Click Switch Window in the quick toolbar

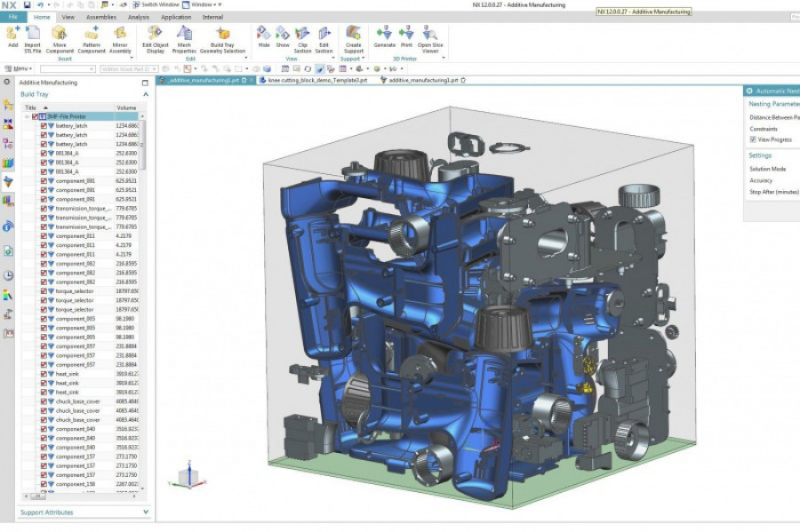tap(155, 4)
